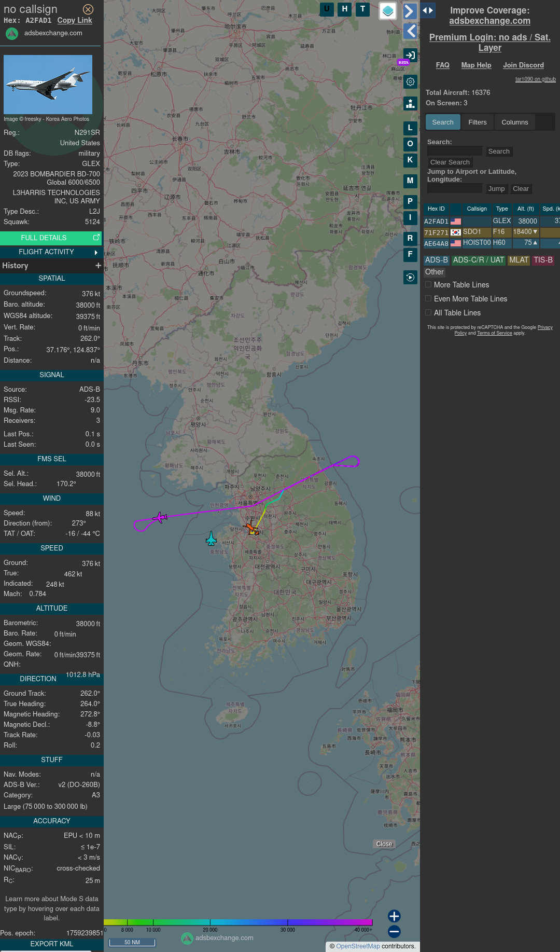Viewport: 560px width, 952px height.
Task: Expand the History section plus sign
Action: pyautogui.click(x=98, y=266)
